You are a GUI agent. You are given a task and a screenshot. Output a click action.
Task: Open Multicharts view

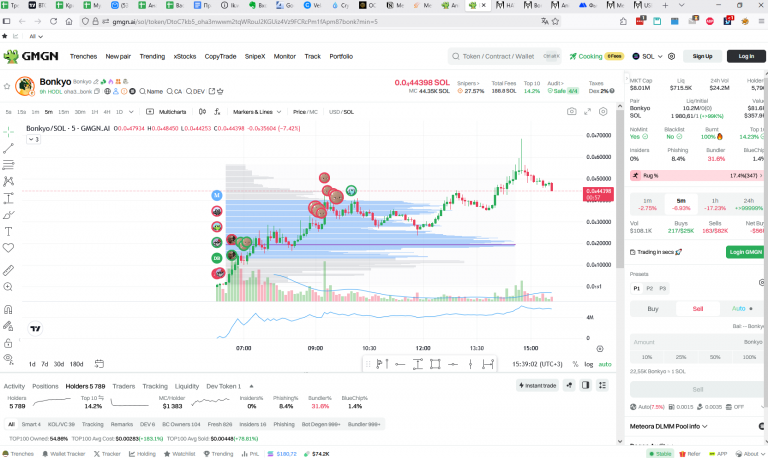(167, 112)
